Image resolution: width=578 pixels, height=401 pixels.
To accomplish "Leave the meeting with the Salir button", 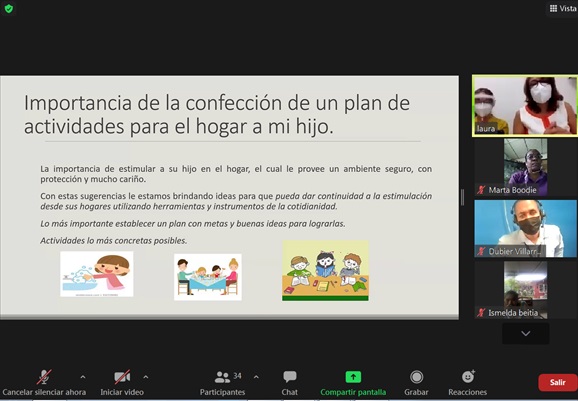I will coord(558,383).
